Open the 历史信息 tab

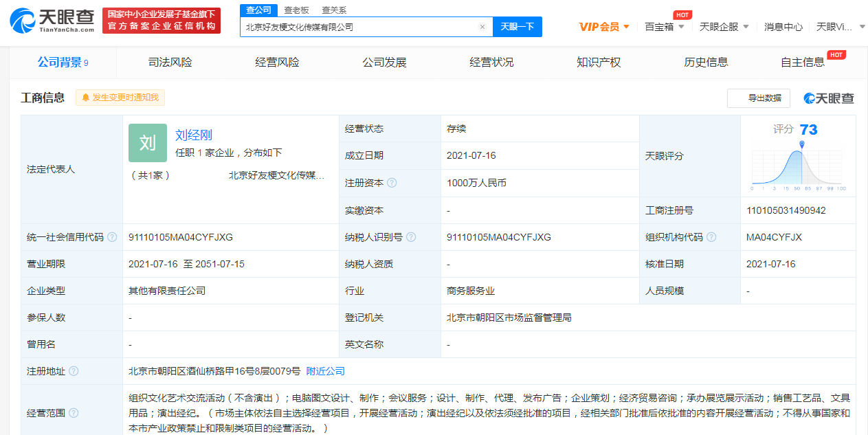pyautogui.click(x=706, y=63)
